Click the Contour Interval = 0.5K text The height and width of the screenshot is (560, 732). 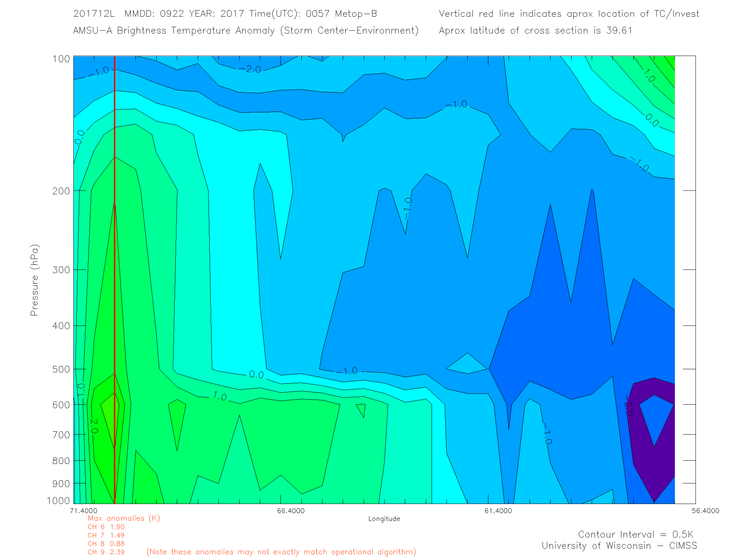(635, 534)
